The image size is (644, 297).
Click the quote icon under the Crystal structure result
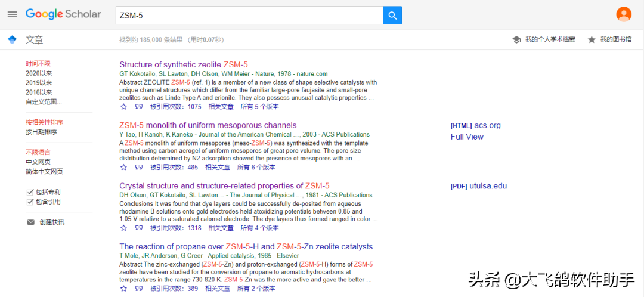click(x=139, y=228)
